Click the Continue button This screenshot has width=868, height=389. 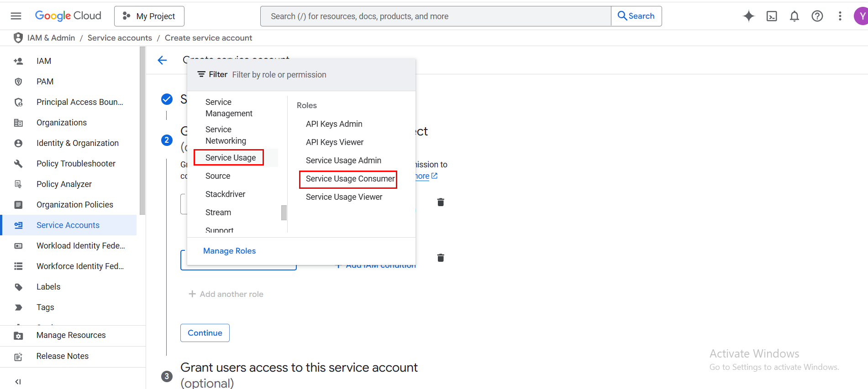[205, 333]
